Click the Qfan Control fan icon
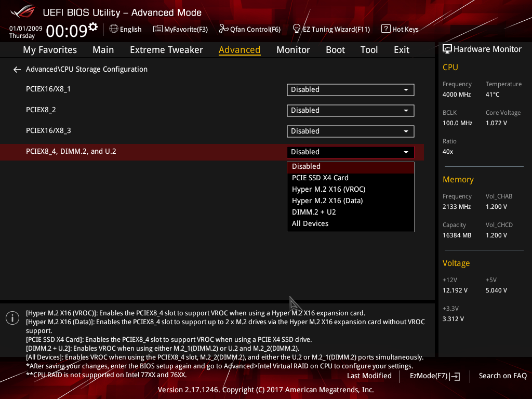 click(223, 29)
